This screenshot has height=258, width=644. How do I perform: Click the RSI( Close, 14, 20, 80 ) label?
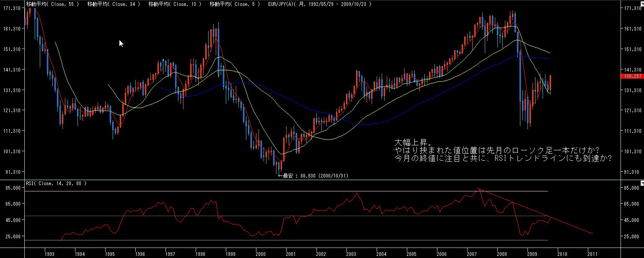click(56, 183)
